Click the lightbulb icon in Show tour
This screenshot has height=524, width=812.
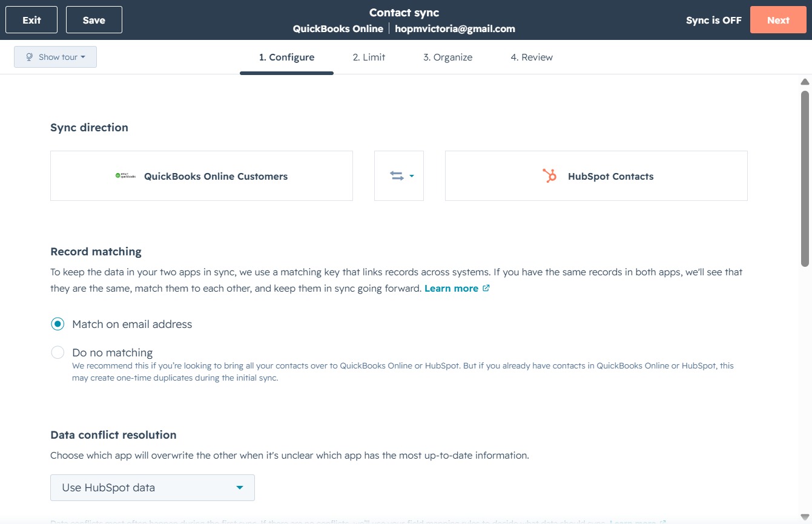coord(28,57)
